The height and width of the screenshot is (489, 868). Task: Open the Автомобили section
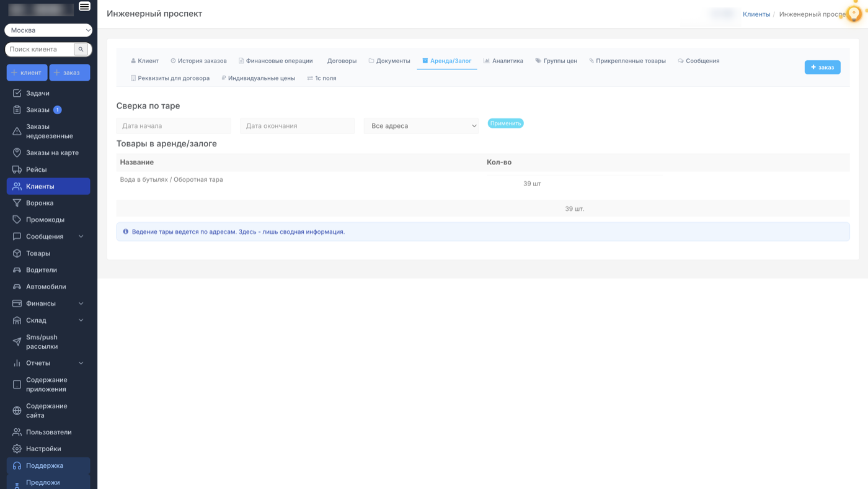[x=45, y=287]
